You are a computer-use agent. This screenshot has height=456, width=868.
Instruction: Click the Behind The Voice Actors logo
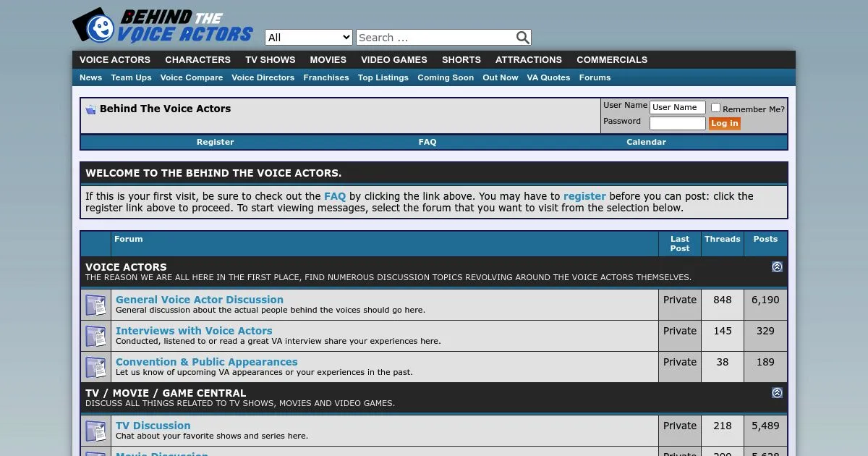click(x=163, y=25)
